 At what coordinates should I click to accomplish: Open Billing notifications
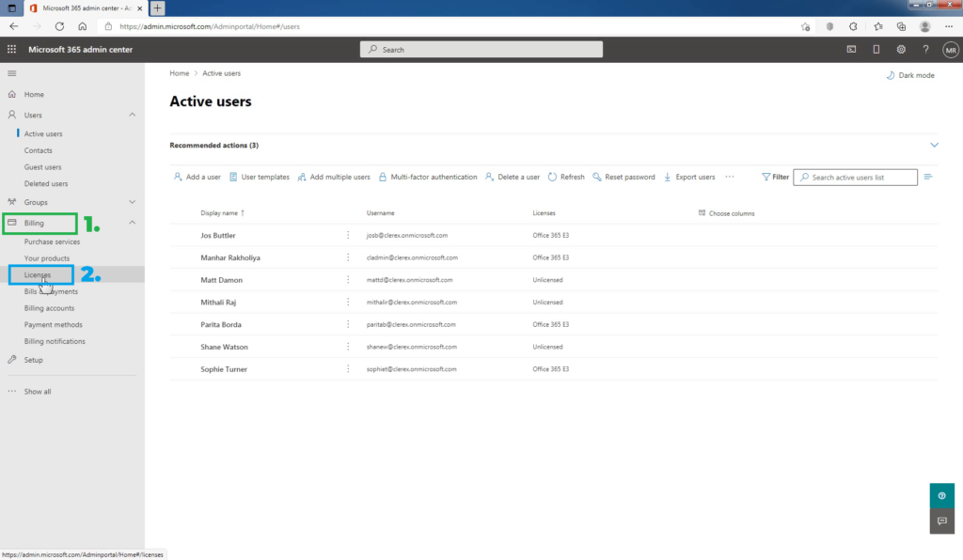point(55,341)
